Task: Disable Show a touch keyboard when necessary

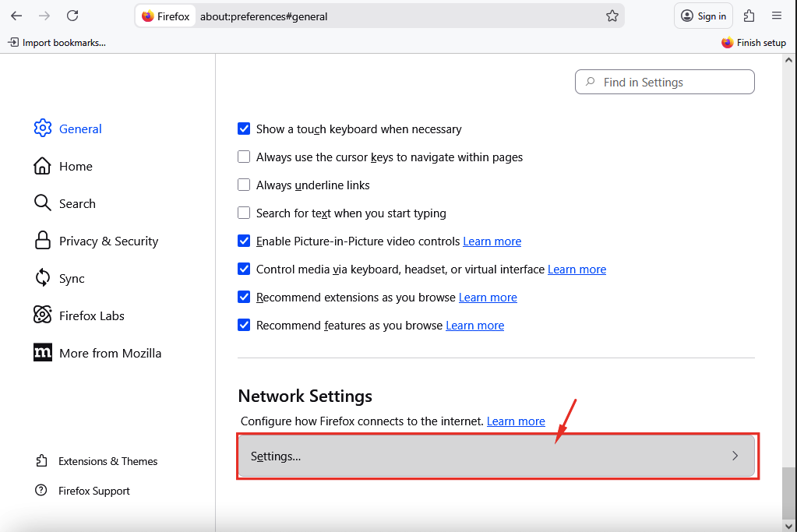Action: click(x=244, y=129)
